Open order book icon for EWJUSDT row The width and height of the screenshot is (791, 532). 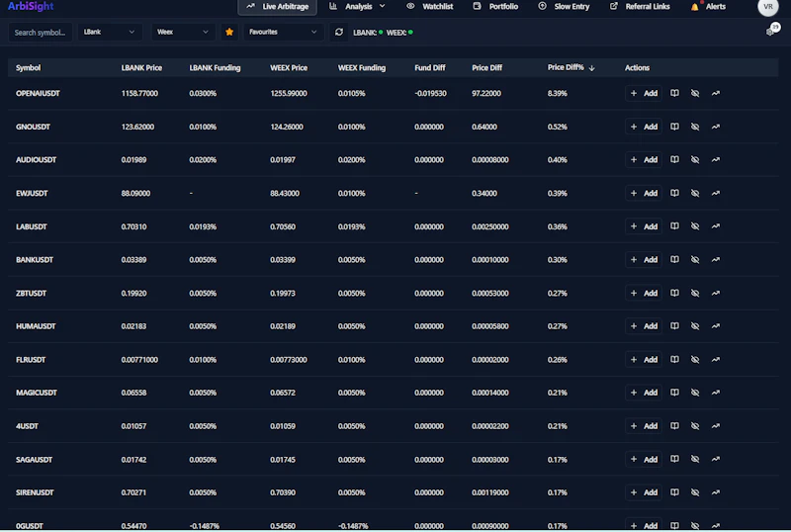pos(674,193)
